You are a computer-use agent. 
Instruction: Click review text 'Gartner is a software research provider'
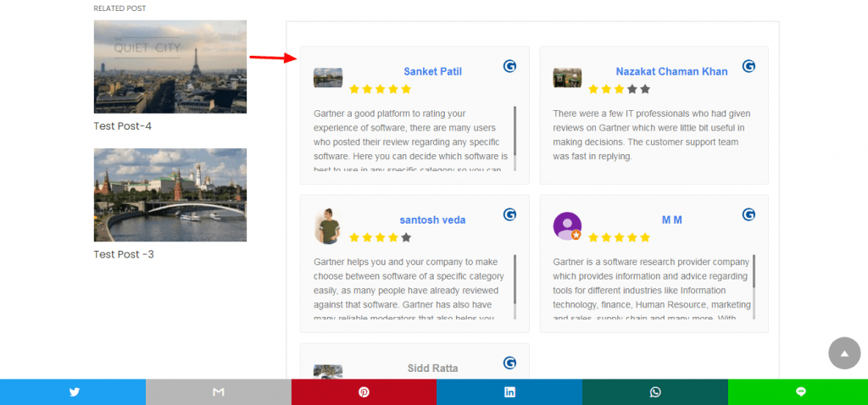click(652, 287)
